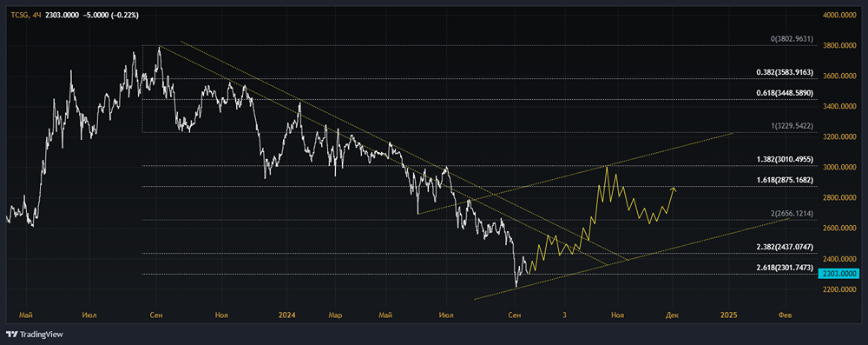Click the arrowhead ending the yellow forecast path
Viewport: 868px width, 345px height.
point(674,190)
